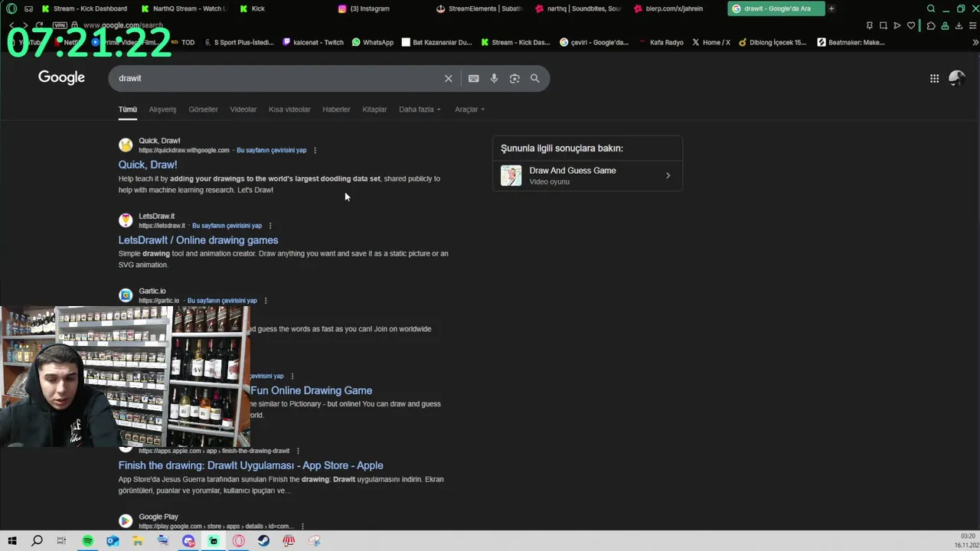Image resolution: width=980 pixels, height=551 pixels.
Task: Click the Google logo
Action: point(61,77)
